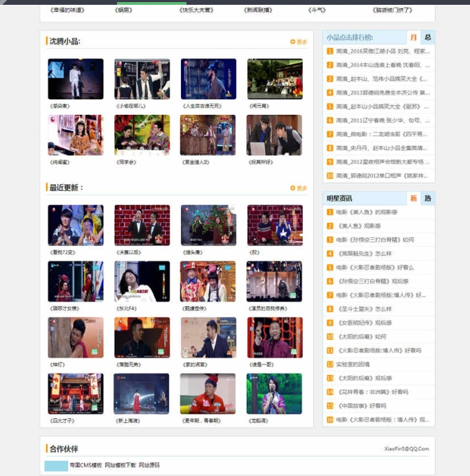The image size is (470, 476).
Task: Click the 《落跑兄弟》 title link
Action: (x=129, y=365)
